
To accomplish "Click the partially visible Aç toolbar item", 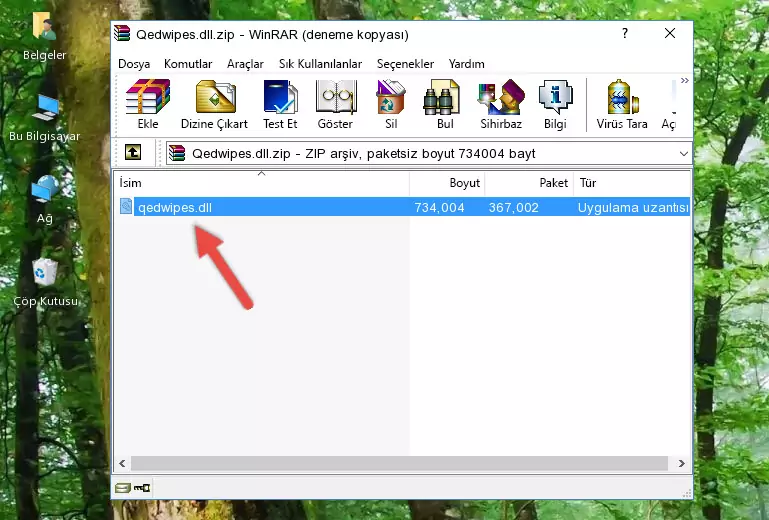I will tap(669, 104).
